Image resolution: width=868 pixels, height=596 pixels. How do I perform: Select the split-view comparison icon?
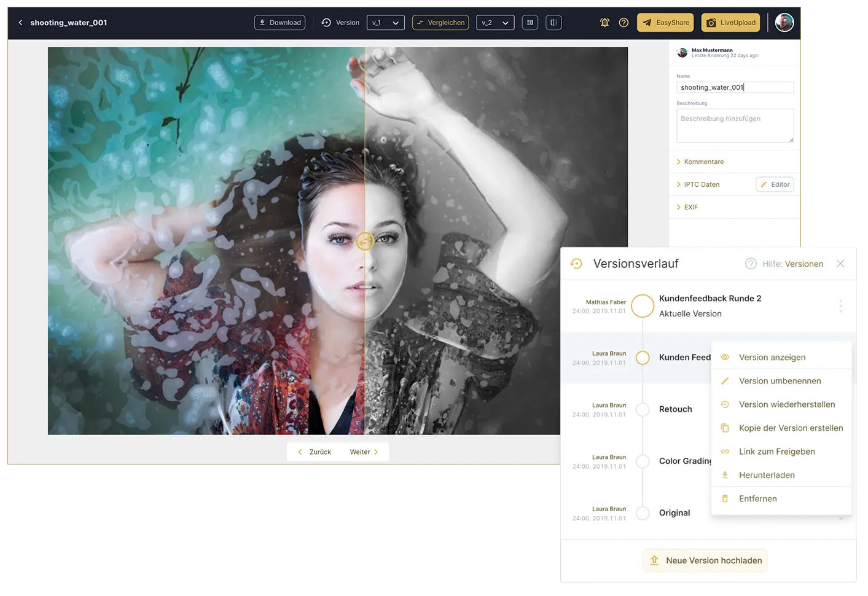click(x=553, y=22)
